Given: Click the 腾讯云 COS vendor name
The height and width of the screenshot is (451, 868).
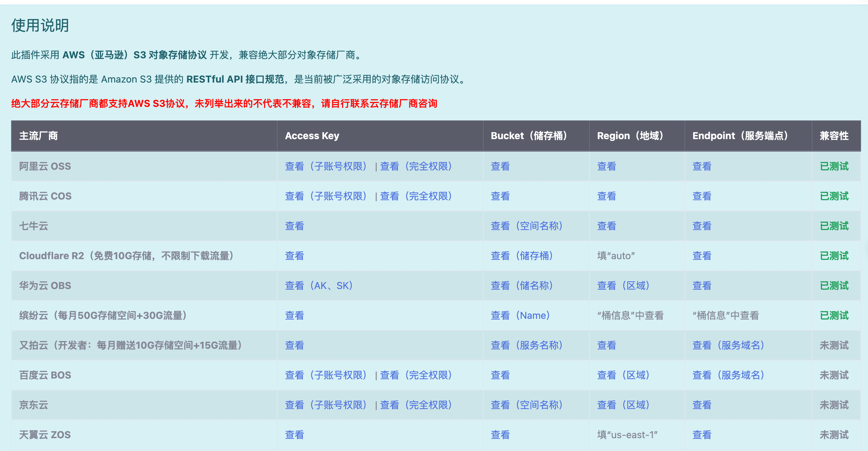Looking at the screenshot, I should tap(45, 196).
